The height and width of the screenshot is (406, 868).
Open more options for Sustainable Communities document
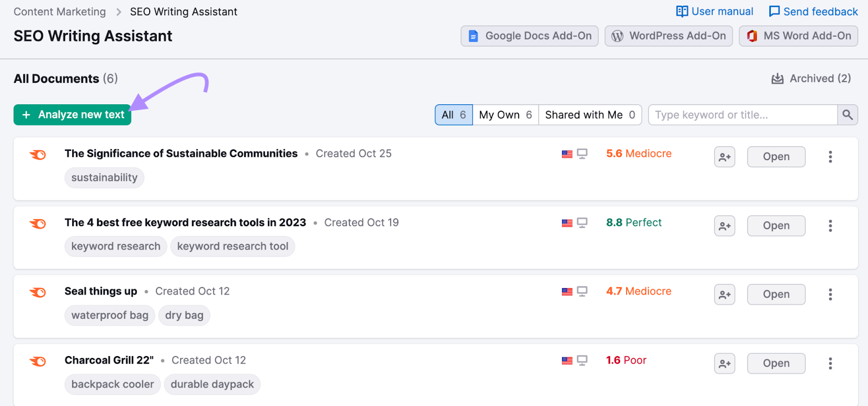[x=830, y=157]
